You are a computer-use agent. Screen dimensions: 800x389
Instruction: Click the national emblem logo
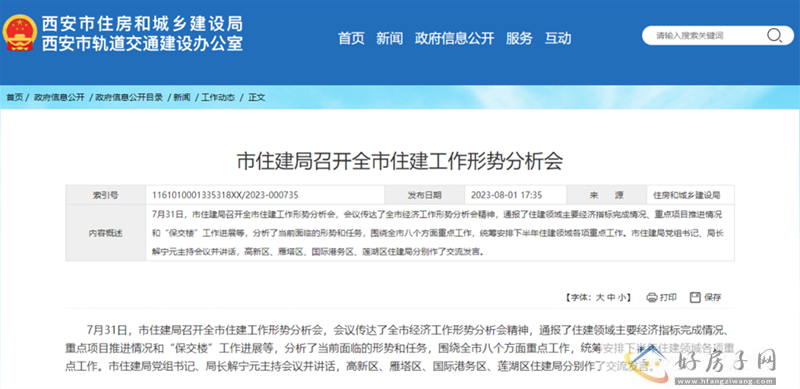[x=20, y=33]
